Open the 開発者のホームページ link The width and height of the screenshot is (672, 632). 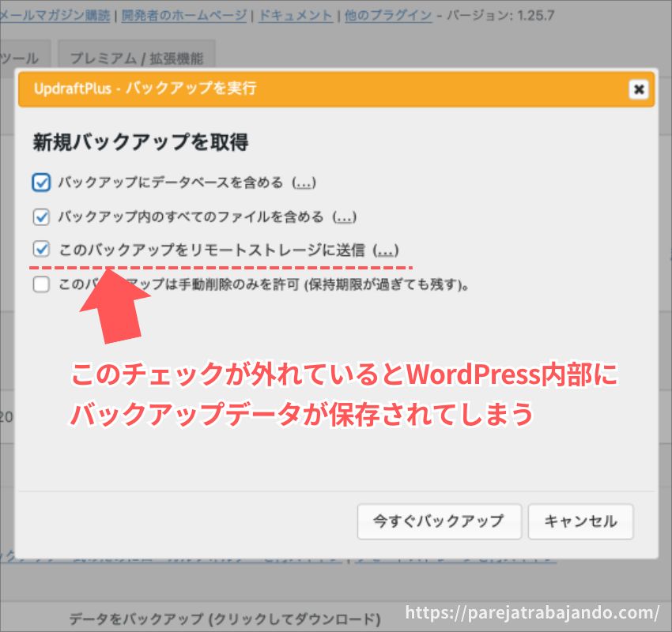coord(186,15)
